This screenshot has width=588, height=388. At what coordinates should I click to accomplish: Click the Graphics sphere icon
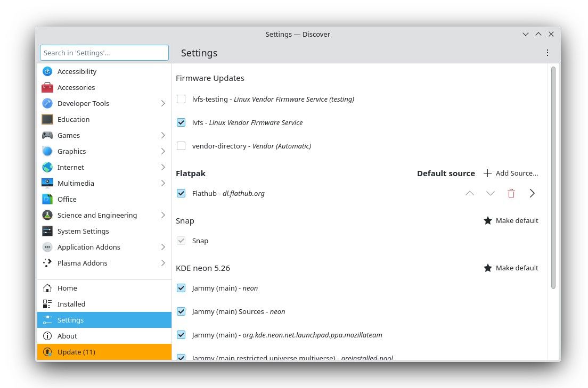click(x=47, y=151)
